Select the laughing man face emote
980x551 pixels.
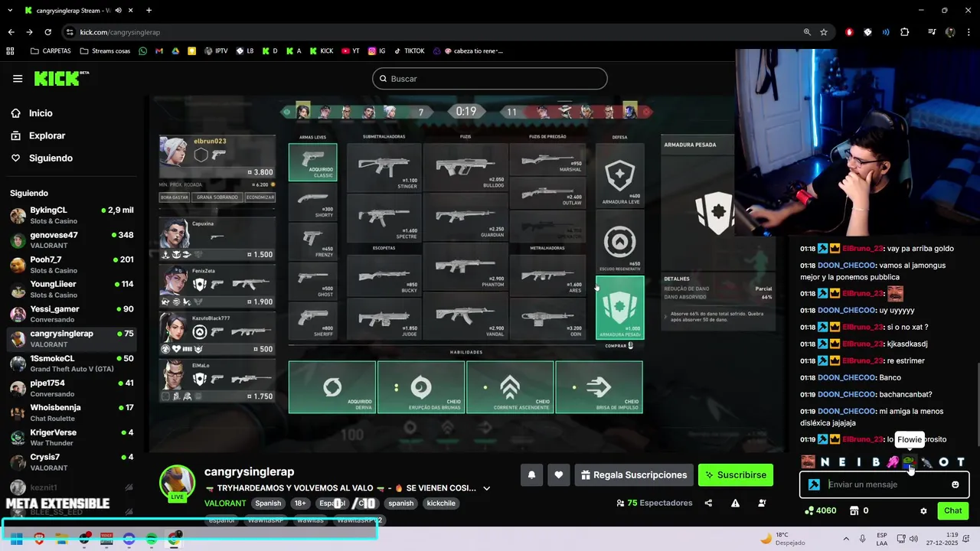point(808,461)
